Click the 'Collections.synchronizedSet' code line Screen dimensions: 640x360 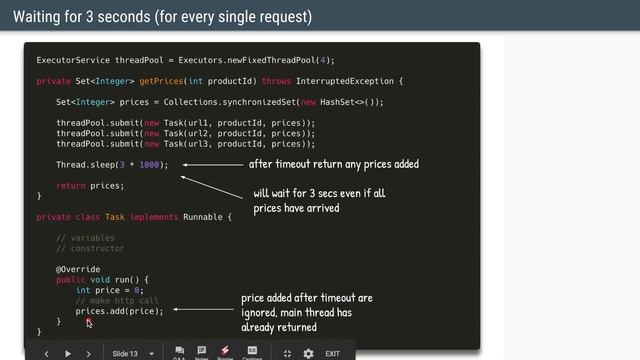220,102
